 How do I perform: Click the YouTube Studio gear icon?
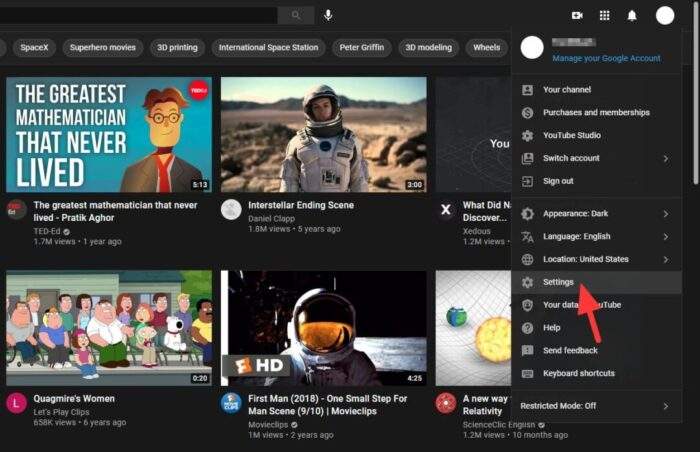(527, 135)
